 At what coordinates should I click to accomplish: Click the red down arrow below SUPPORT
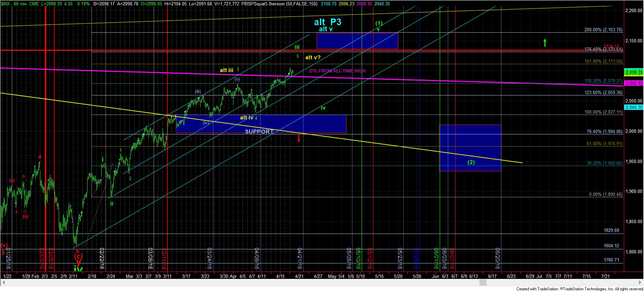pyautogui.click(x=298, y=138)
